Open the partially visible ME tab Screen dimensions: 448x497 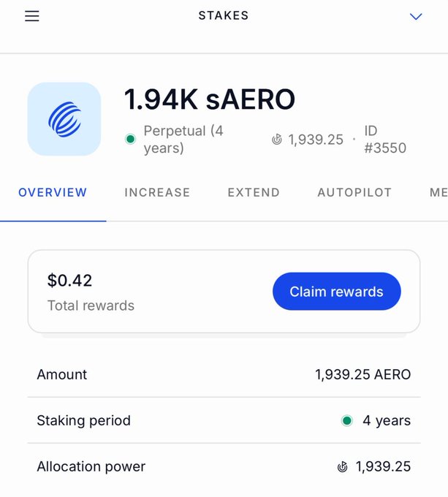[438, 192]
